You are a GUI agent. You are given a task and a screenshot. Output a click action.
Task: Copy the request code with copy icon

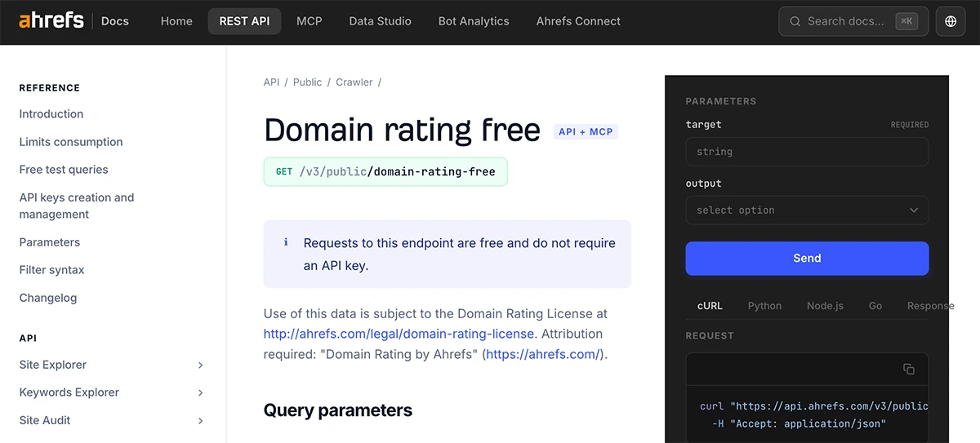point(909,369)
